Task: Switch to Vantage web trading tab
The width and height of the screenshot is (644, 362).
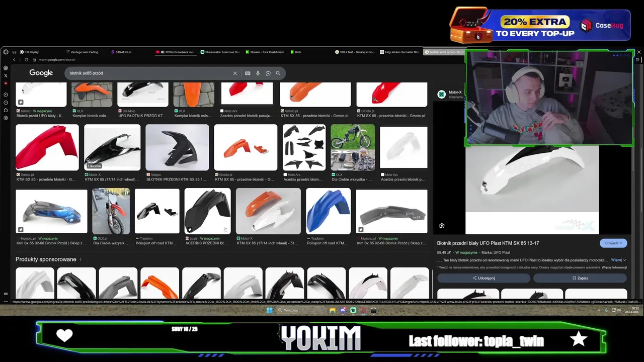Action: [82, 52]
